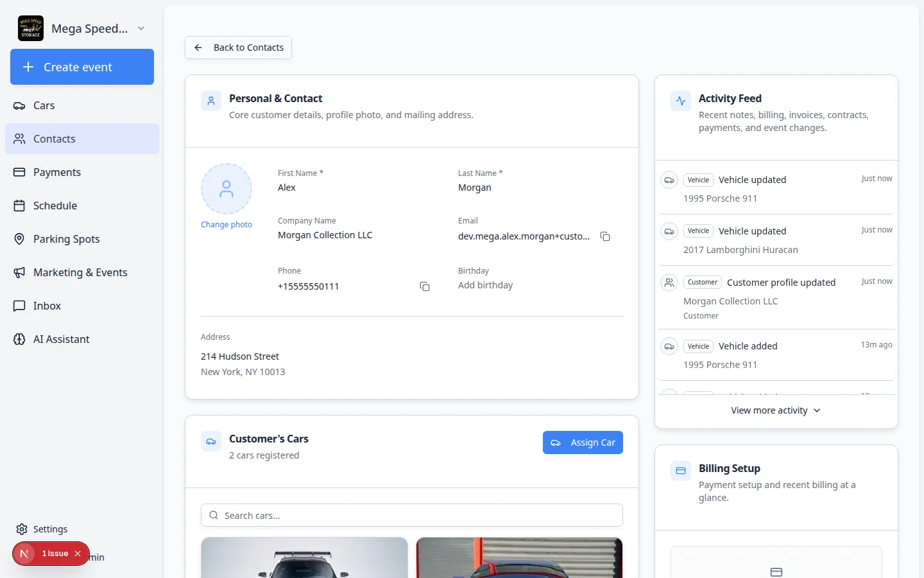Click the Billing Setup card icon
924x578 pixels.
click(x=681, y=471)
